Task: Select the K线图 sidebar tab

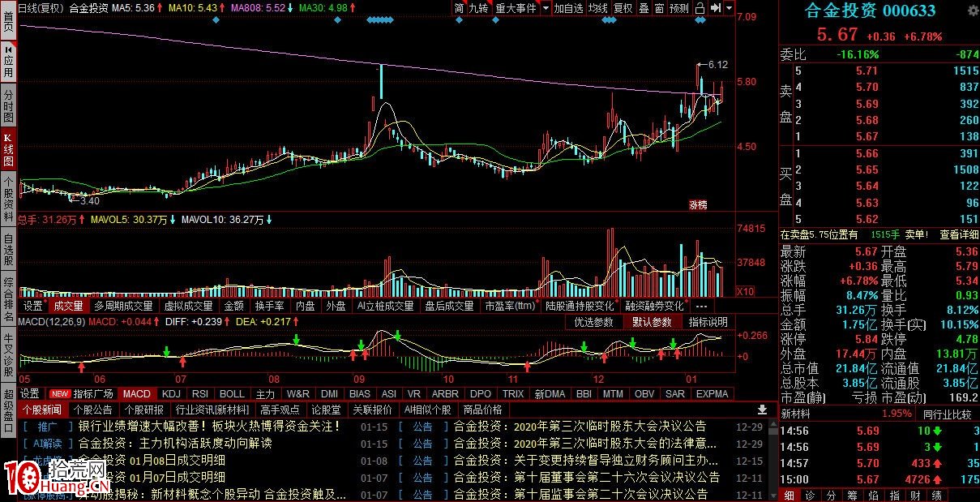Action: click(8, 149)
